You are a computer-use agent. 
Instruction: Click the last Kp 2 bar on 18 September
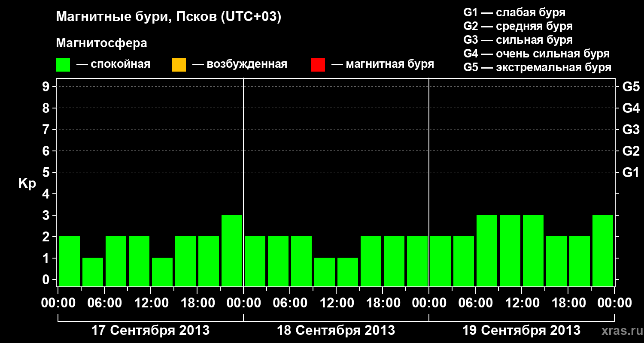417,261
